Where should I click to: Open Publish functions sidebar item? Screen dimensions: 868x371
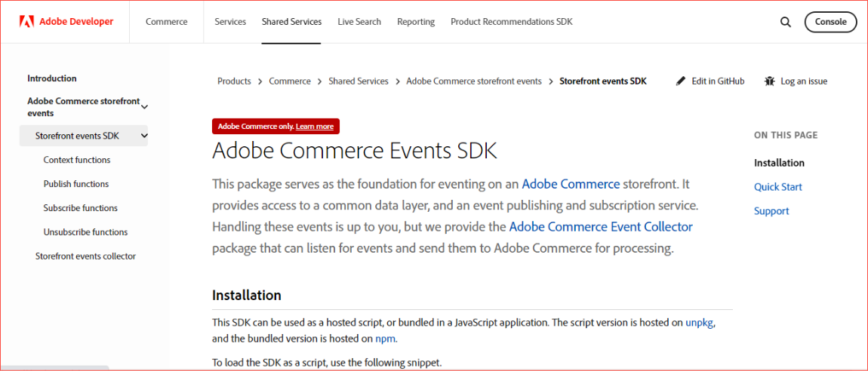pyautogui.click(x=76, y=184)
